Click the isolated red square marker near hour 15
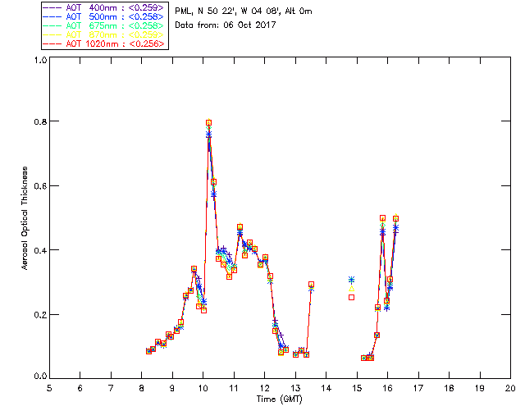Screen dimensions: 525x420 (351, 298)
